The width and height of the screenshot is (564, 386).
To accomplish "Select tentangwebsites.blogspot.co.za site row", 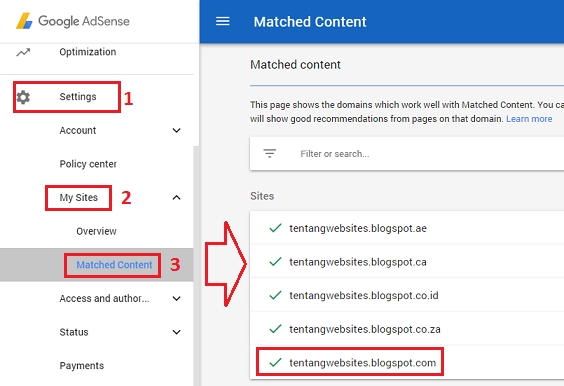I will [407, 328].
